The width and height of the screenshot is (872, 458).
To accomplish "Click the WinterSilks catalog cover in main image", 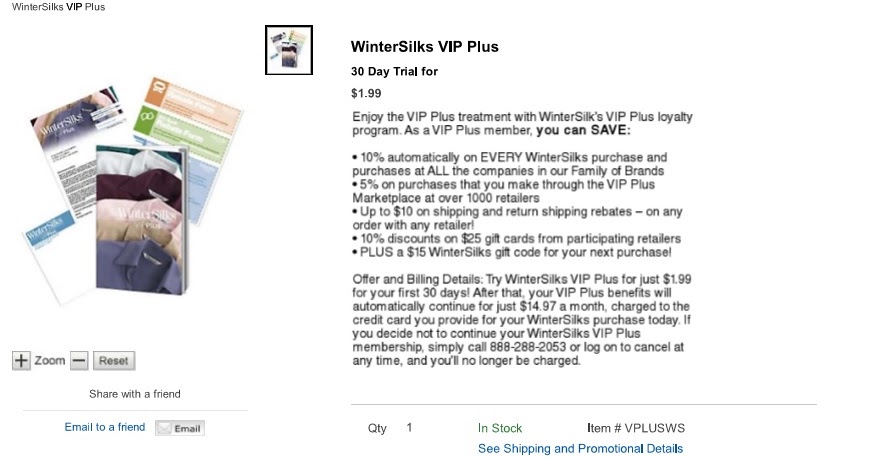I will pyautogui.click(x=142, y=220).
